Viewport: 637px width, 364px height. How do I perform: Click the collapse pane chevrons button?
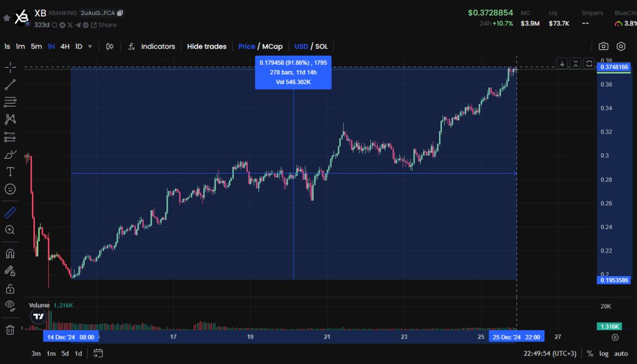pos(575,63)
